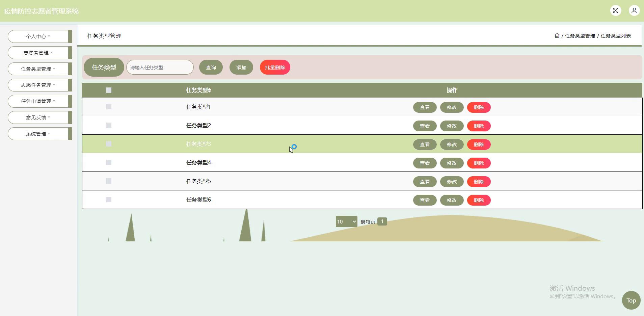The image size is (644, 316).
Task: Check the box for 任务类型3
Action: point(109,144)
